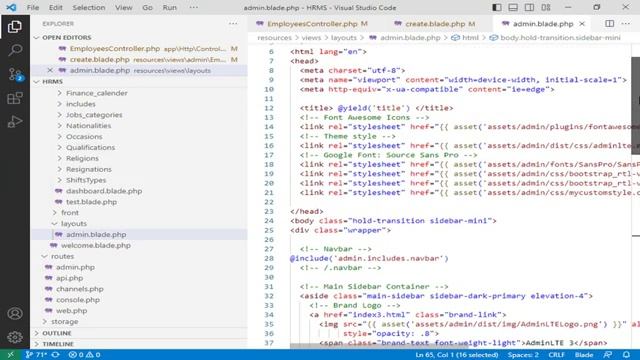Close the admin.blade.php editor tab
The image size is (640, 360).
point(582,24)
